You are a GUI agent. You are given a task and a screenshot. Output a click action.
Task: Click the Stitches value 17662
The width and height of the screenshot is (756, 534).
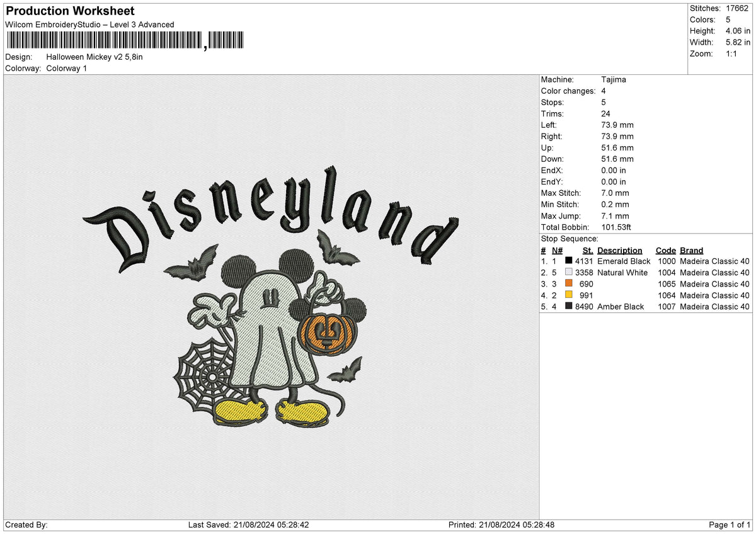click(x=738, y=8)
